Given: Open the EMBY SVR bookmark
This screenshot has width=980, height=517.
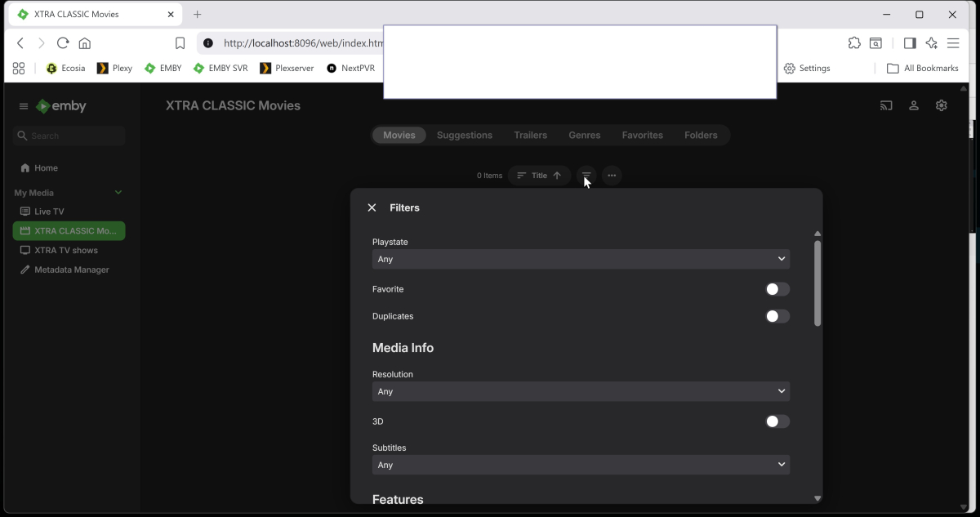Looking at the screenshot, I should tap(220, 68).
